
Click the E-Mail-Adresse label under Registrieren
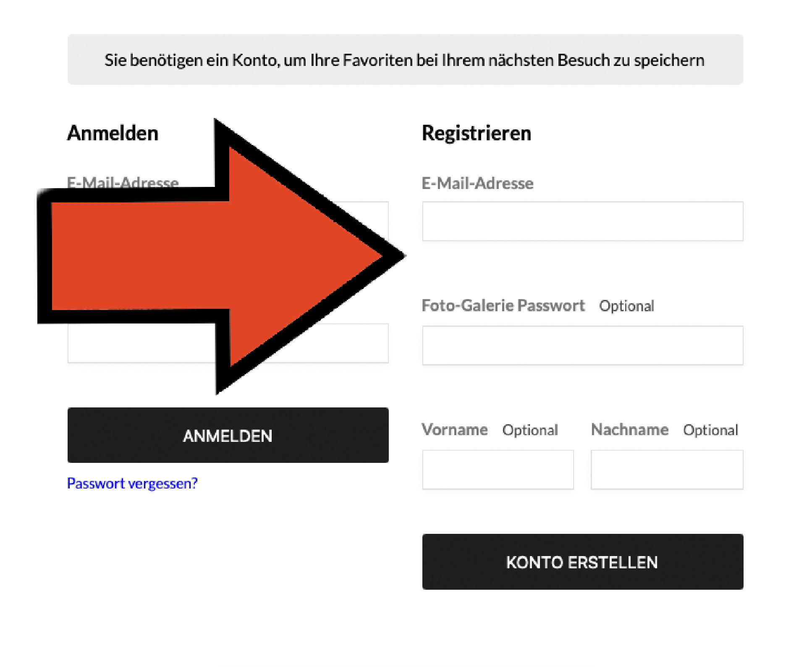[477, 184]
